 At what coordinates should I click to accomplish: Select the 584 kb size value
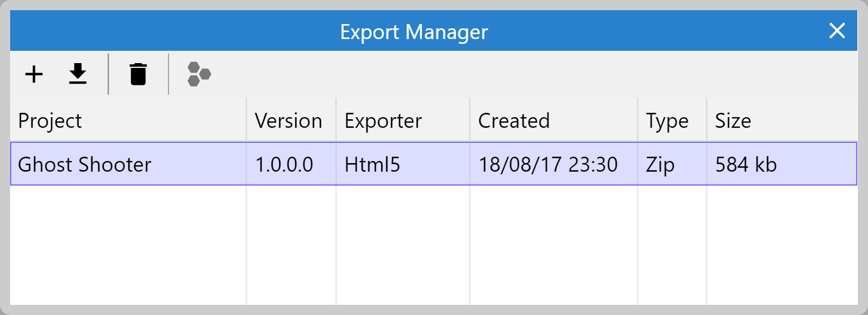[746, 164]
